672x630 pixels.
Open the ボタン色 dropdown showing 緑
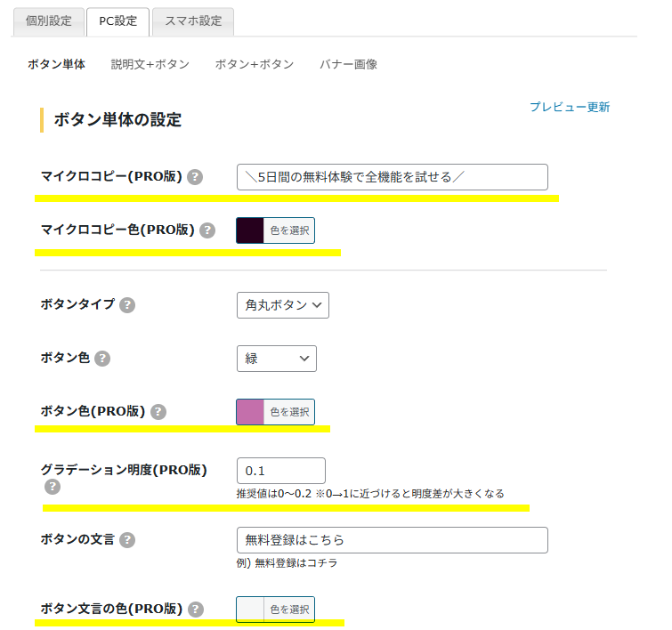[277, 359]
